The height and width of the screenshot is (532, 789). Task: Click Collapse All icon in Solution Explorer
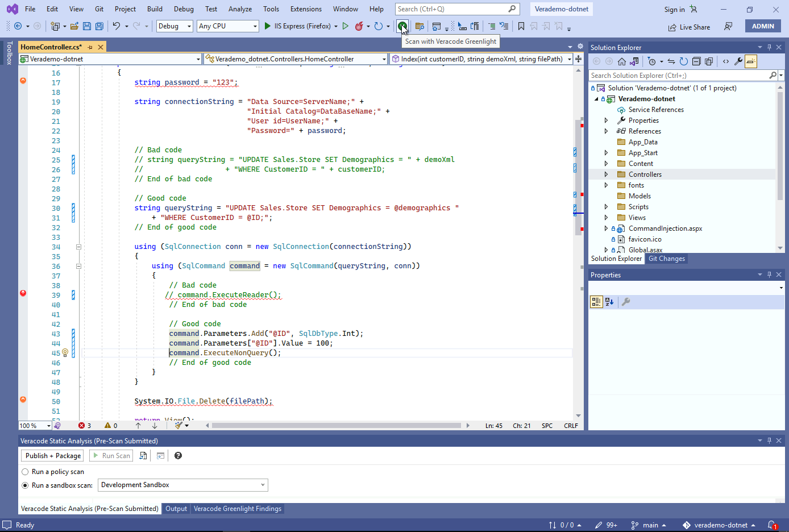click(696, 61)
